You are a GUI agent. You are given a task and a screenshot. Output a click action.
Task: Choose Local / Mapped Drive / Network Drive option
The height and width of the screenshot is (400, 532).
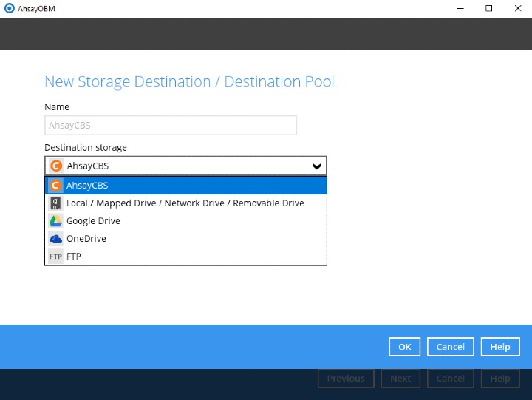click(x=185, y=203)
